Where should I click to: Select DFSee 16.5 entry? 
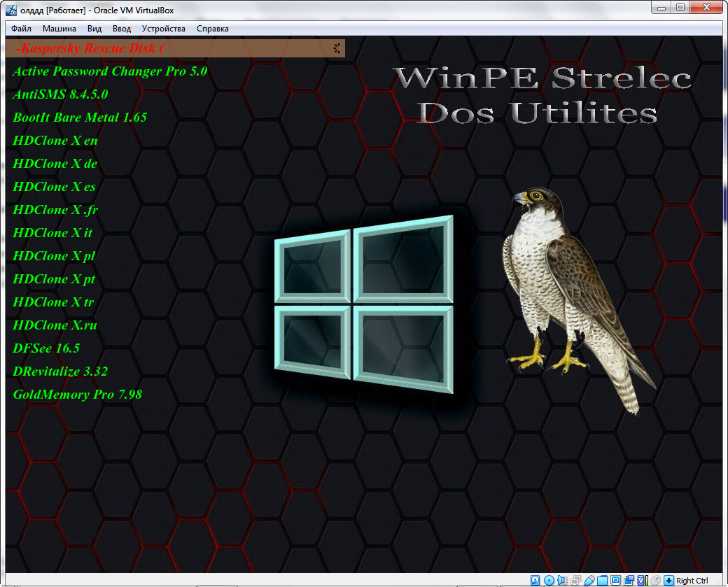(46, 348)
